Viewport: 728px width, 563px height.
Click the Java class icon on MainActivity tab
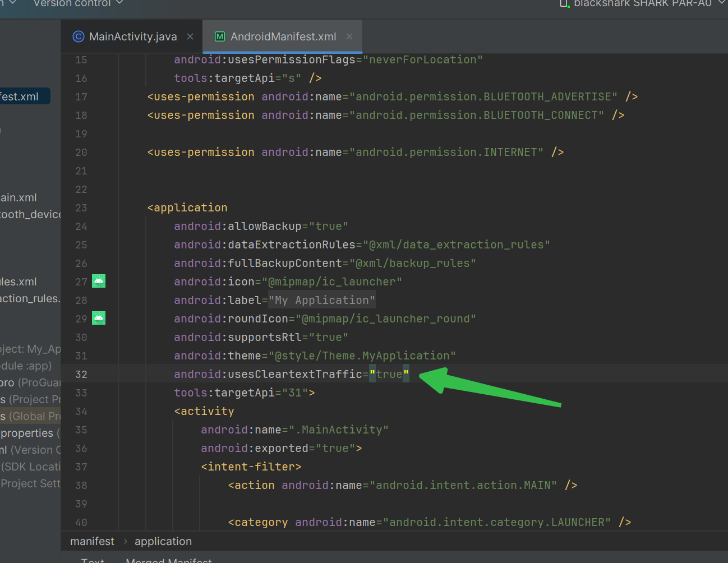pos(79,36)
